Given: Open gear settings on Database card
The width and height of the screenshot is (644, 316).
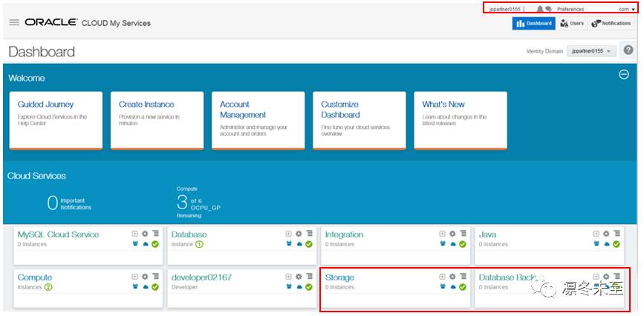Looking at the screenshot, I should [299, 234].
